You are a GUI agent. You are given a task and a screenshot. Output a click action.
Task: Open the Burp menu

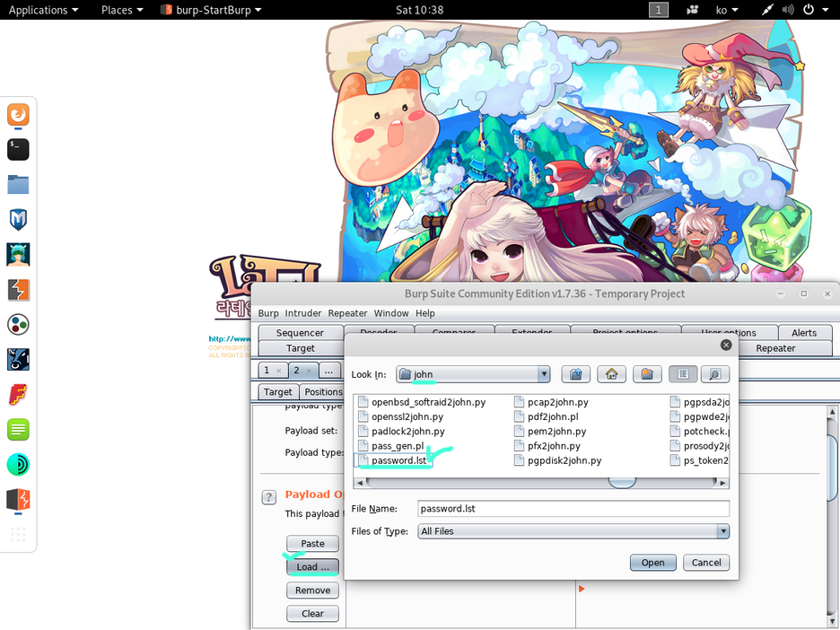268,313
